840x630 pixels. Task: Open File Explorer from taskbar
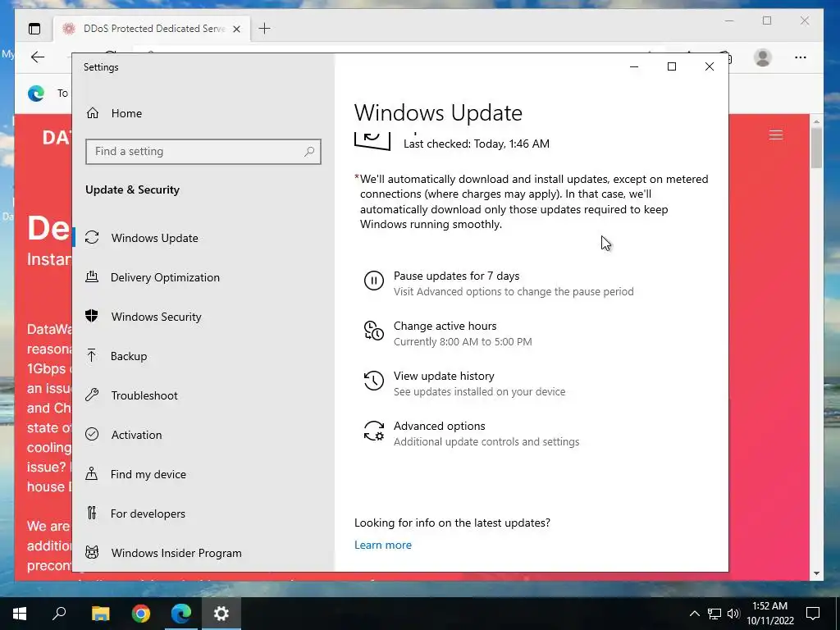tap(100, 614)
